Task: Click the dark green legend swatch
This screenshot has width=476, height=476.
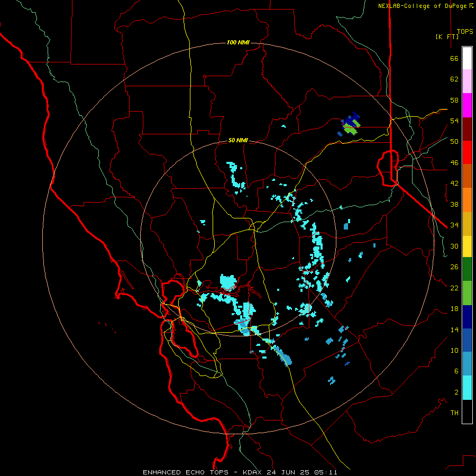Action: 467,269
